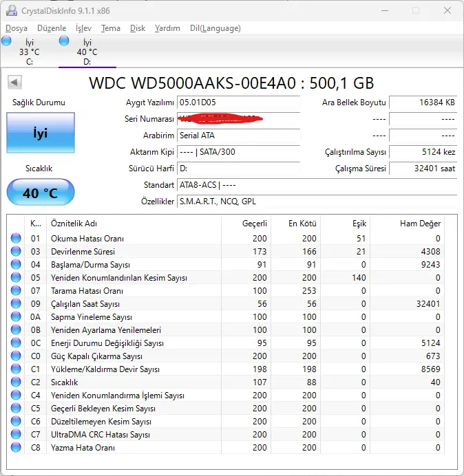Click raw value 673 of Güç Kapalı Çıkarma

[x=433, y=356]
